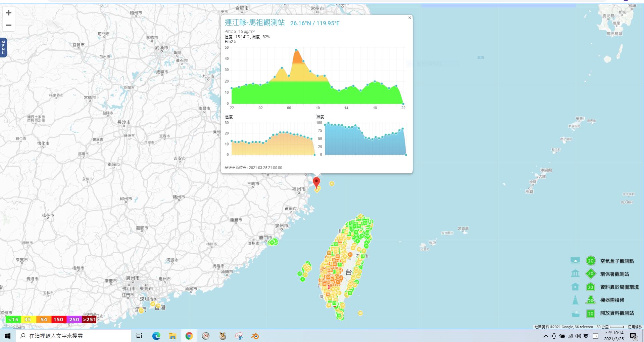Click the green house-shaped 20 legend marker
The image size is (644, 342).
click(x=591, y=287)
